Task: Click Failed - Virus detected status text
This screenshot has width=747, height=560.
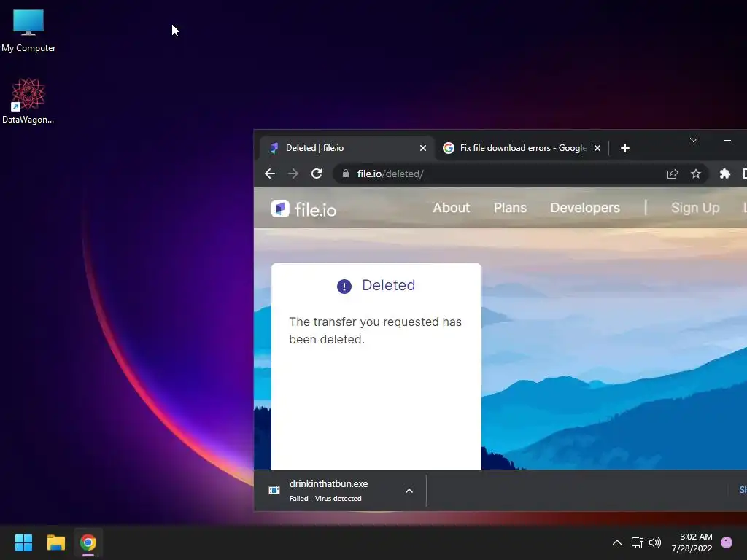Action: point(325,499)
